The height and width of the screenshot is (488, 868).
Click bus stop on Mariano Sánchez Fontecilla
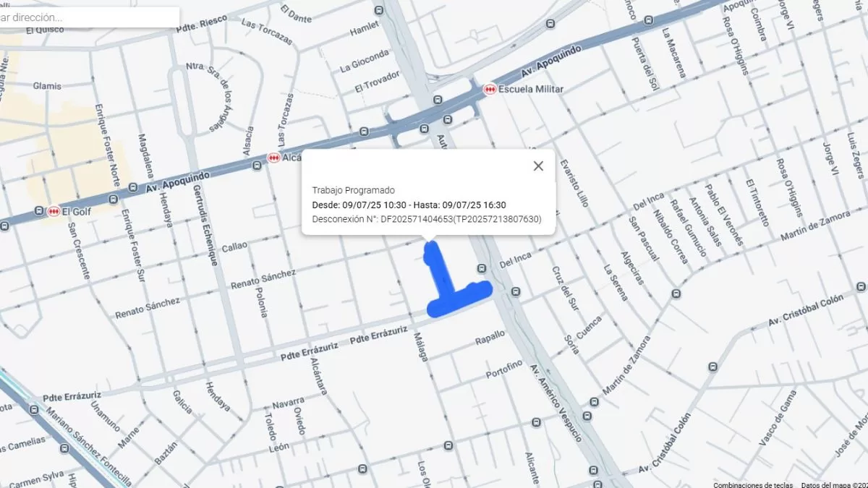pos(34,408)
